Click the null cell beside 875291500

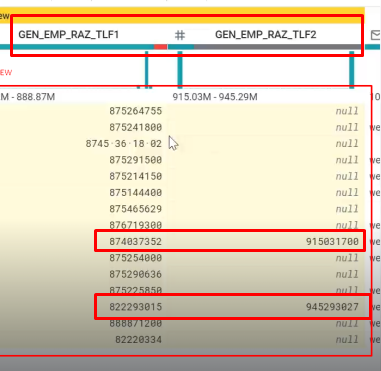pos(347,160)
